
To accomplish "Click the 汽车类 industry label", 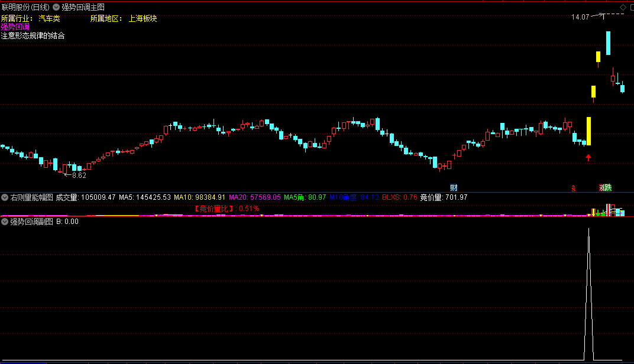I will pyautogui.click(x=49, y=18).
